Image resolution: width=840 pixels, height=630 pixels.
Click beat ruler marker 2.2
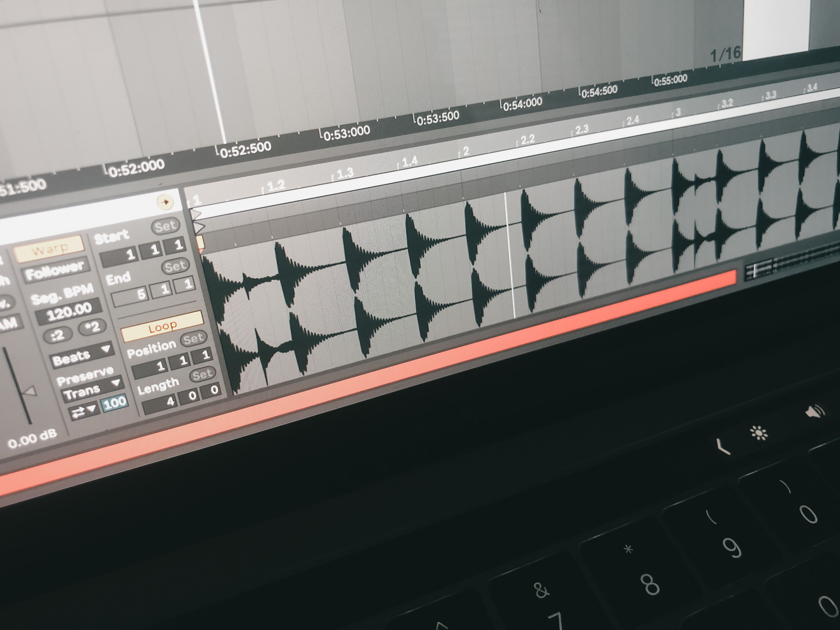527,139
